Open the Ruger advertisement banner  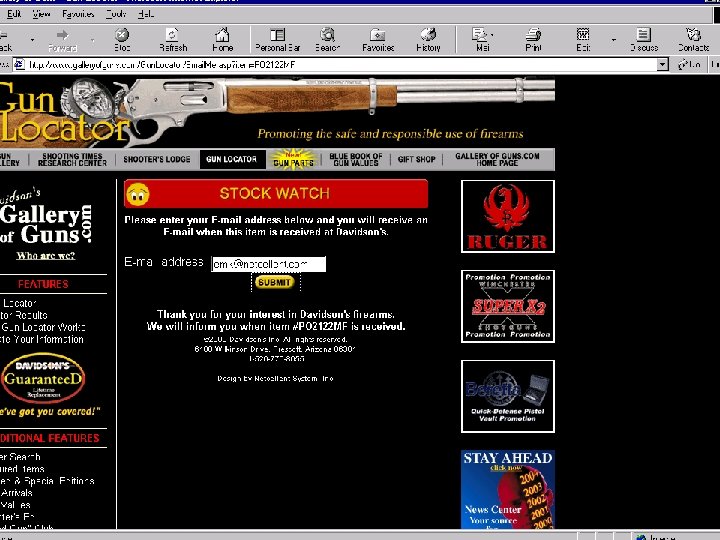point(507,216)
